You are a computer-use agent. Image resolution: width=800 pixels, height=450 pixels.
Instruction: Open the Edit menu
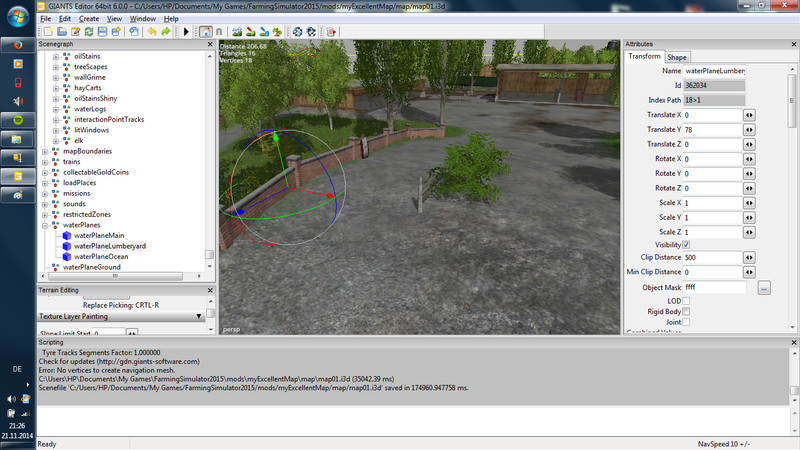[65, 18]
